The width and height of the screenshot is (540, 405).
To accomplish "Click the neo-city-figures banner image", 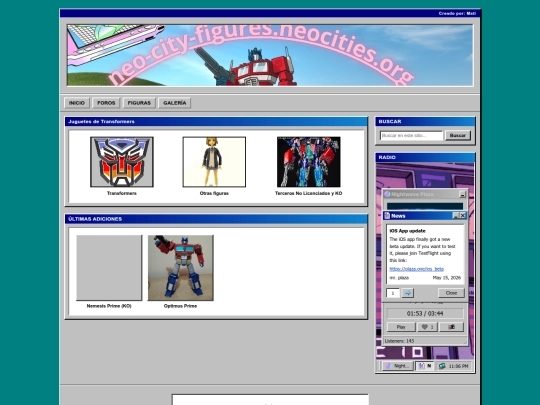I will click(270, 55).
